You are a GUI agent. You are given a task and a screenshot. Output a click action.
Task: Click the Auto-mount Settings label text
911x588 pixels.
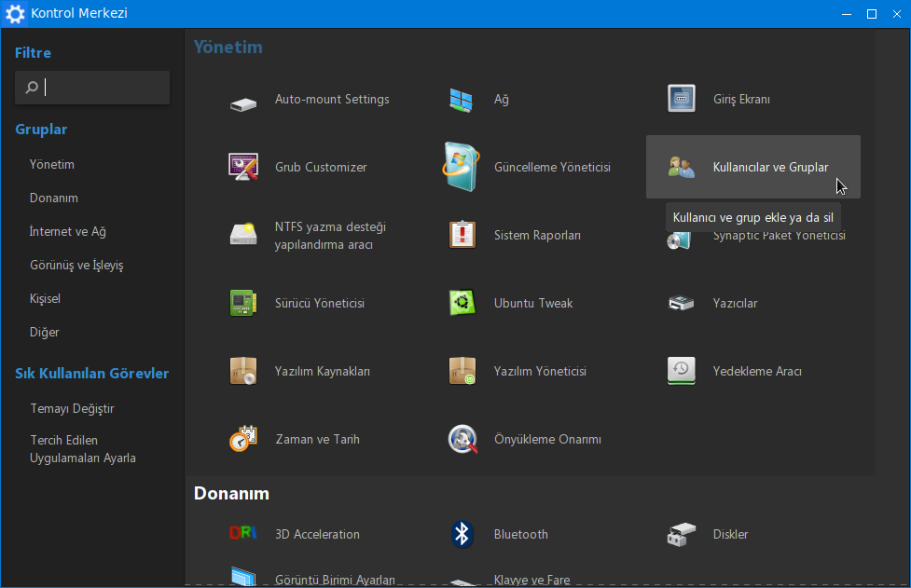[332, 100]
